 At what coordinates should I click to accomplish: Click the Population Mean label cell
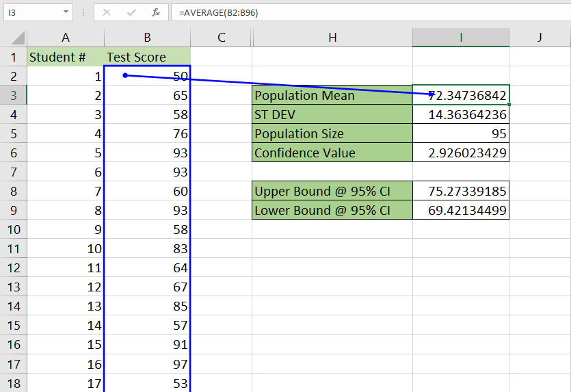[x=332, y=96]
